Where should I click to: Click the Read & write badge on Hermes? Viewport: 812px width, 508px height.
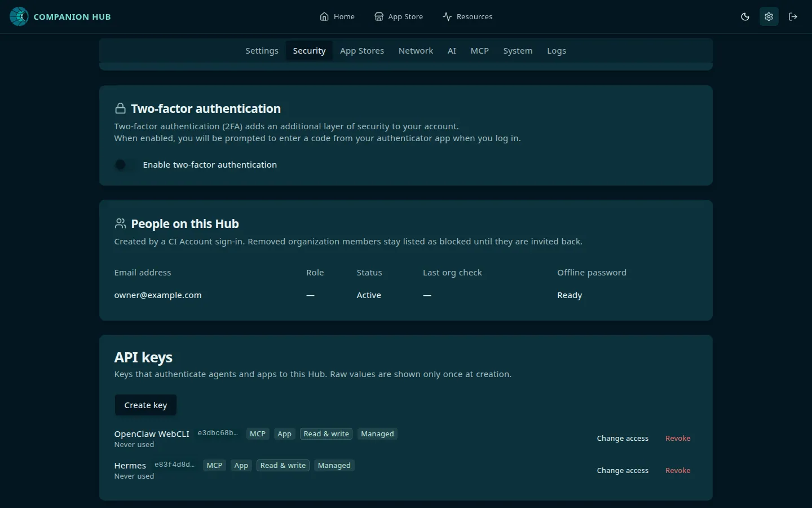(283, 466)
